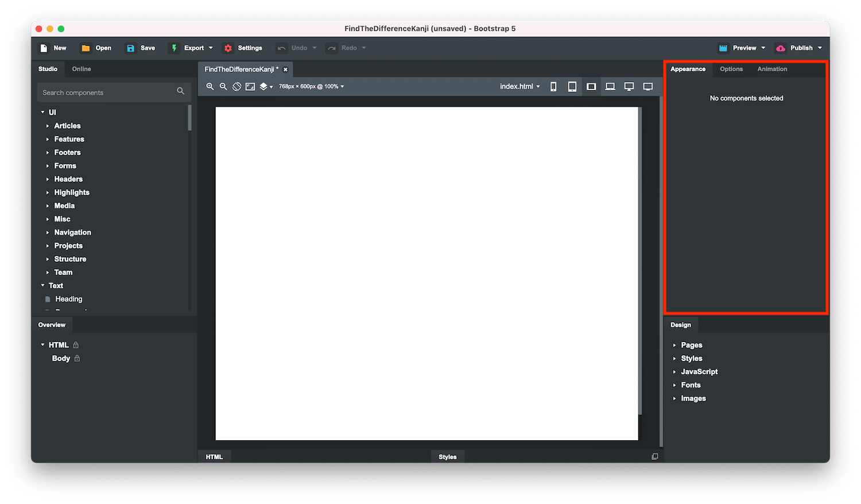Click the Settings gear icon
The width and height of the screenshot is (861, 504).
pos(228,48)
